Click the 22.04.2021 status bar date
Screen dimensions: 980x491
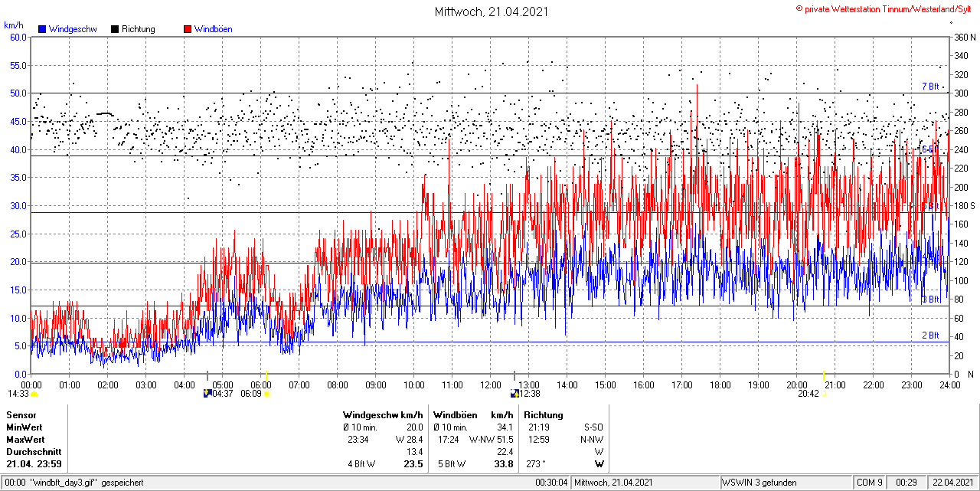click(952, 483)
